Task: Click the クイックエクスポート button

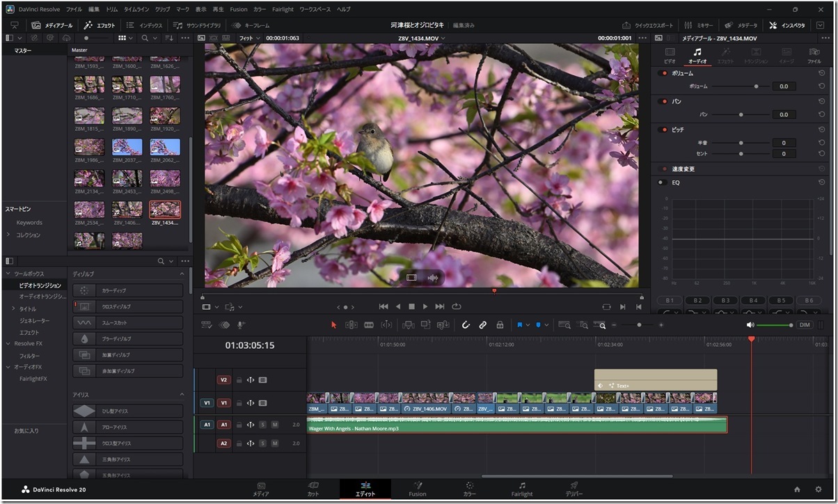Action: pos(647,25)
